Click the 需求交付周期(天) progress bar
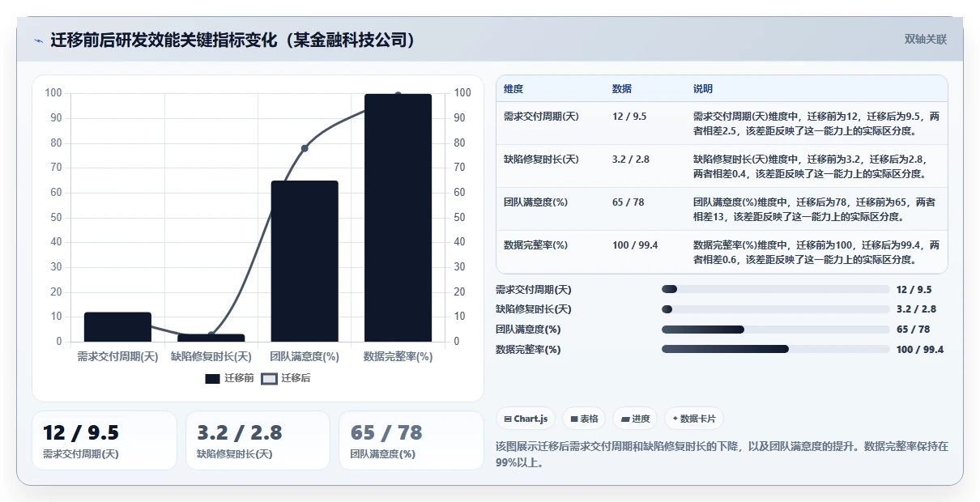This screenshot has height=502, width=980. [x=775, y=289]
